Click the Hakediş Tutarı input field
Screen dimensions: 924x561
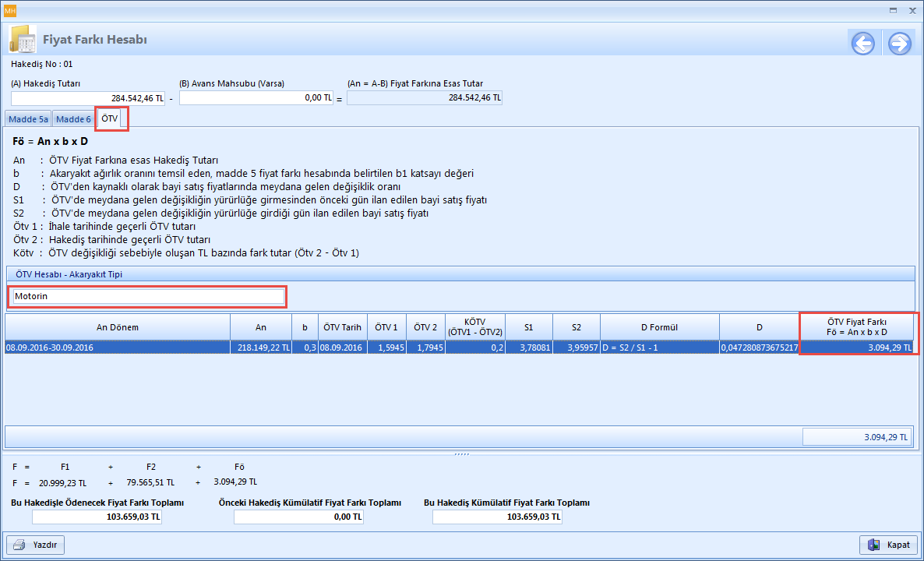[x=88, y=98]
